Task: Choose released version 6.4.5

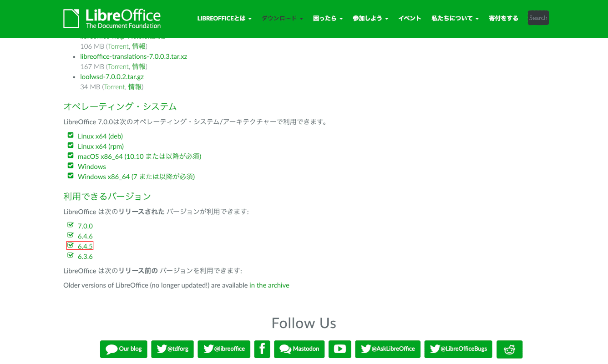Action: (x=85, y=246)
